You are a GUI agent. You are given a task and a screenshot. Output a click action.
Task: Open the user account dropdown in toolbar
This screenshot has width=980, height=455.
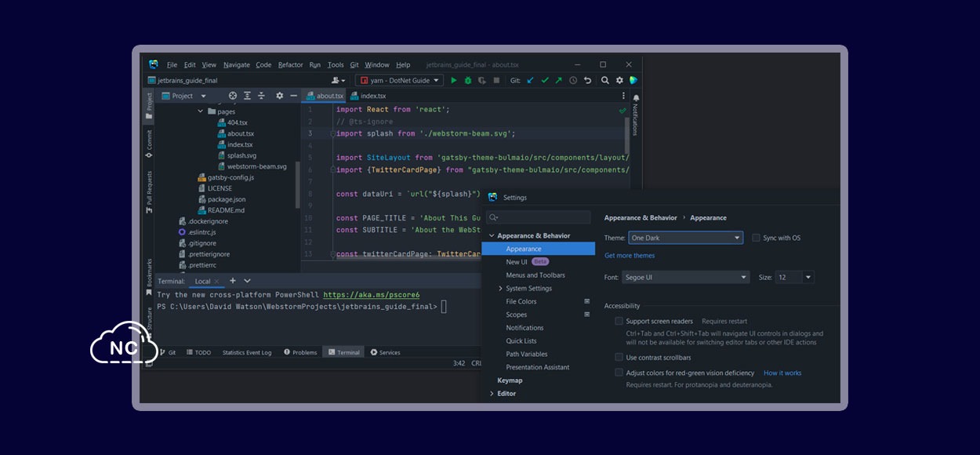(338, 80)
